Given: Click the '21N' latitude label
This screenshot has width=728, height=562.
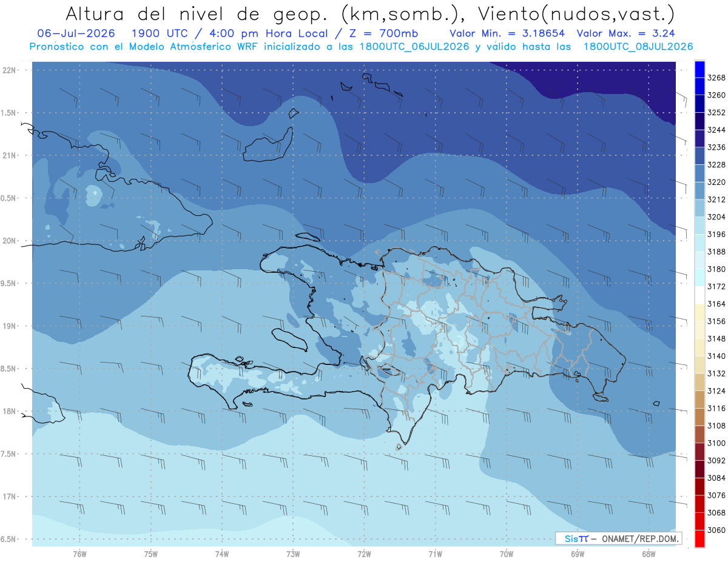Looking at the screenshot, I should pyautogui.click(x=10, y=155).
